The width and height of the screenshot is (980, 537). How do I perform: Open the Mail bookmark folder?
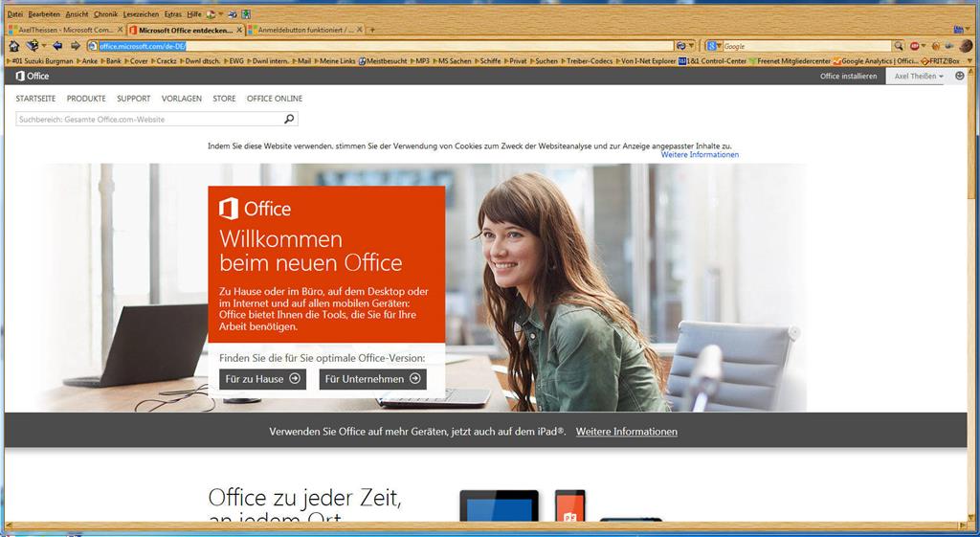coord(301,61)
